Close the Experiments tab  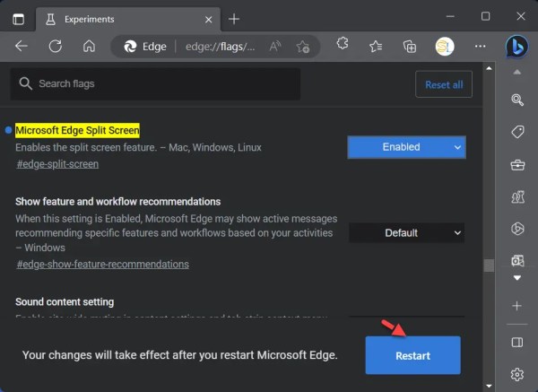(x=208, y=20)
